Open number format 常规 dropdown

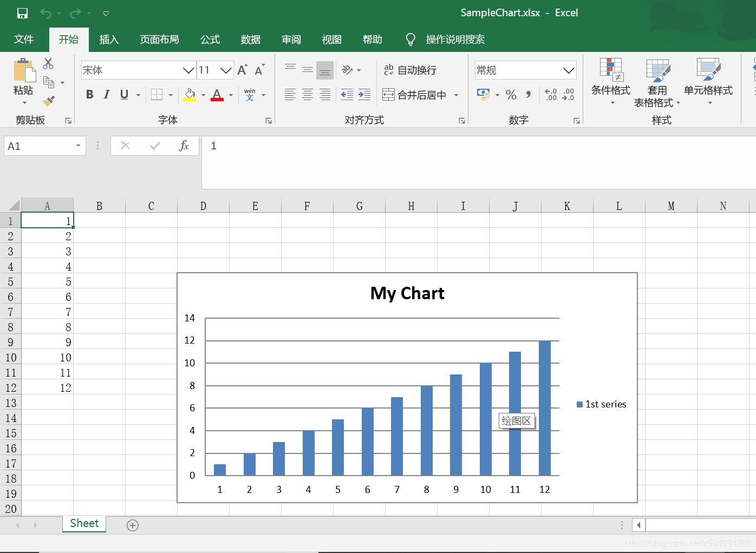tap(569, 70)
